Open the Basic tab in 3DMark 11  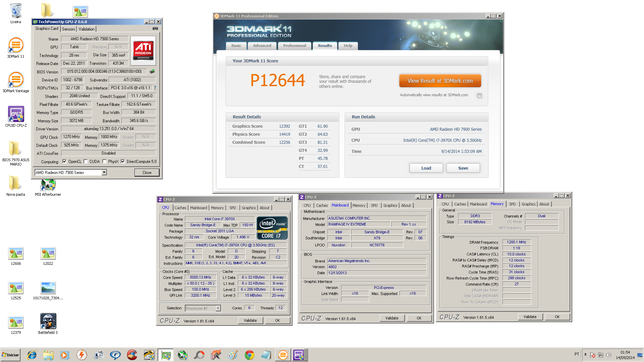point(236,46)
